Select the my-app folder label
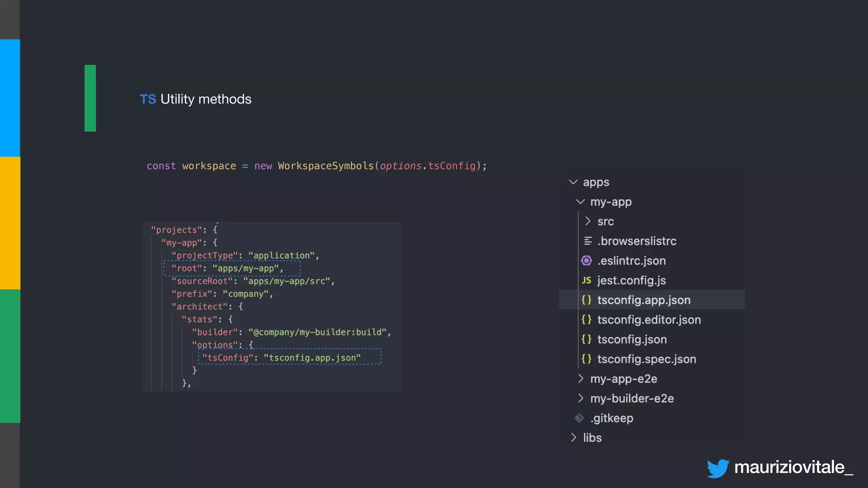This screenshot has height=488, width=868. click(611, 202)
